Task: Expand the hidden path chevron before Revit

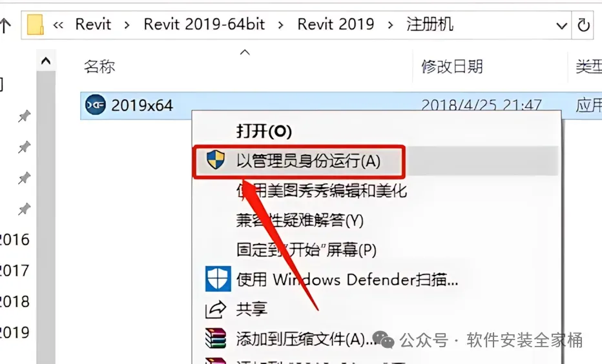Action: (x=58, y=25)
